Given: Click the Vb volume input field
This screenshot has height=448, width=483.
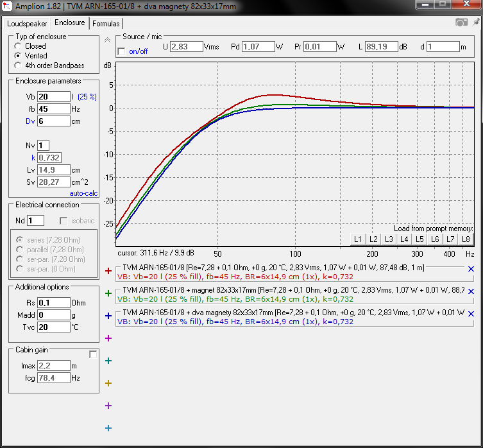Looking at the screenshot, I should click(54, 97).
